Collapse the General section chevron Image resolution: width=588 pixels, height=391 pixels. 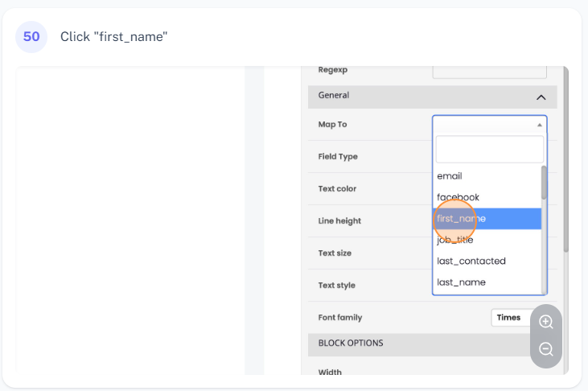click(541, 97)
